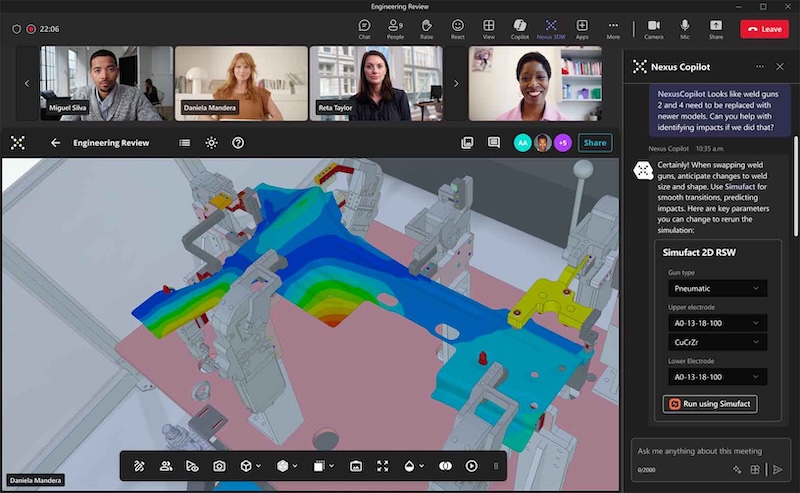Click the list view icon beside Engineering Review

185,143
